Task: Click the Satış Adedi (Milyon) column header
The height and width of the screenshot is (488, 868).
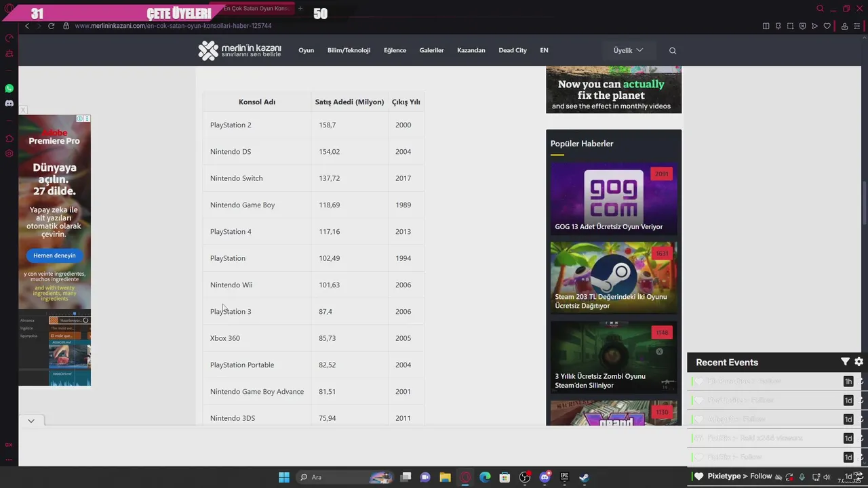Action: [x=350, y=102]
